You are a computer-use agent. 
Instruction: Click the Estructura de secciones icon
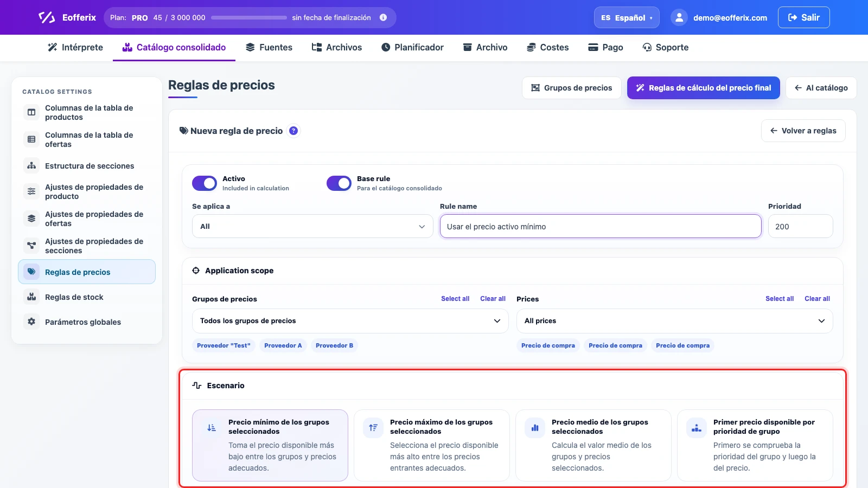pyautogui.click(x=31, y=165)
